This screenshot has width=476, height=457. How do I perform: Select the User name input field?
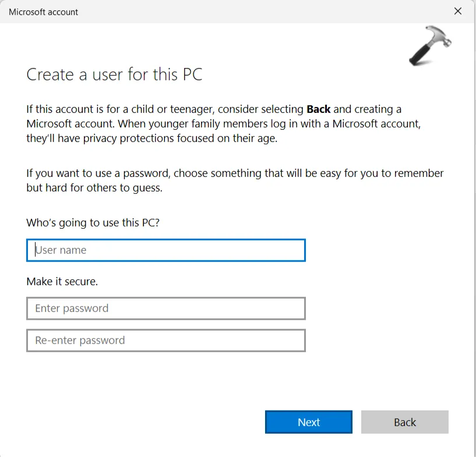166,250
